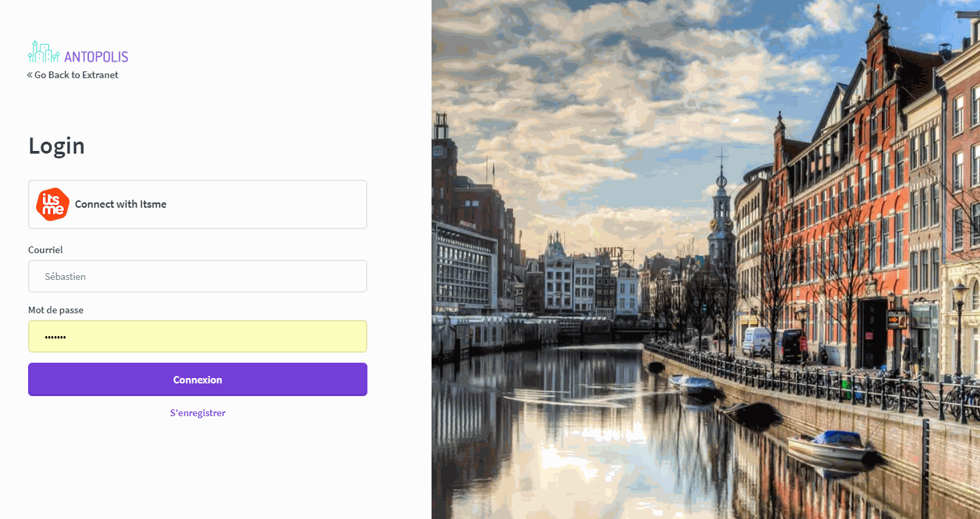
Task: Click the ANTOPOLIS purple wordmark text
Action: 96,57
